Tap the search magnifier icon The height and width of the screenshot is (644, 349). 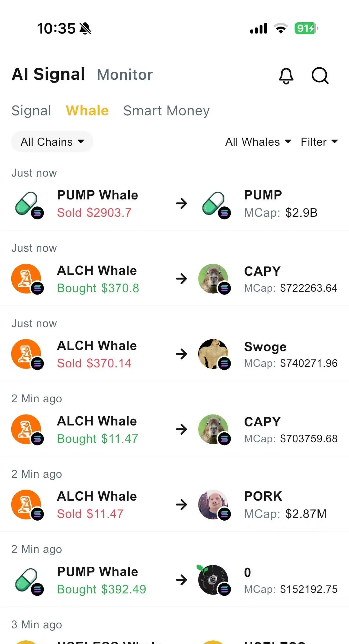click(x=320, y=75)
